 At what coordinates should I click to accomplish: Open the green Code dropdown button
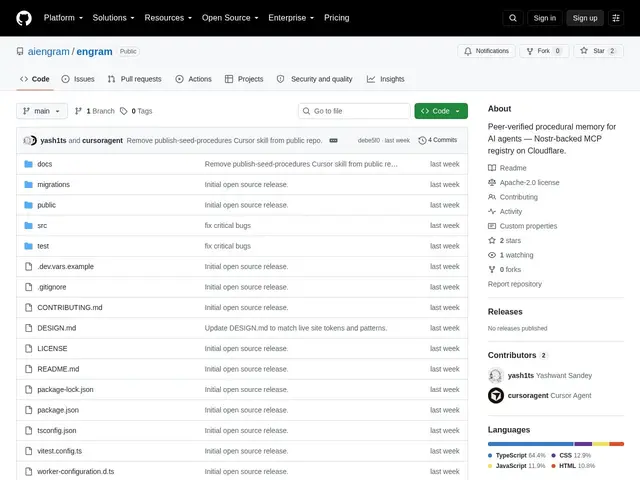point(441,111)
